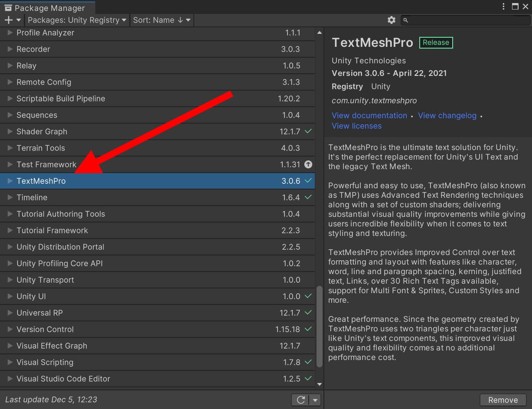Viewport: 532px width, 409px height.
Task: Click the Timeline installed checkmark
Action: tap(308, 197)
